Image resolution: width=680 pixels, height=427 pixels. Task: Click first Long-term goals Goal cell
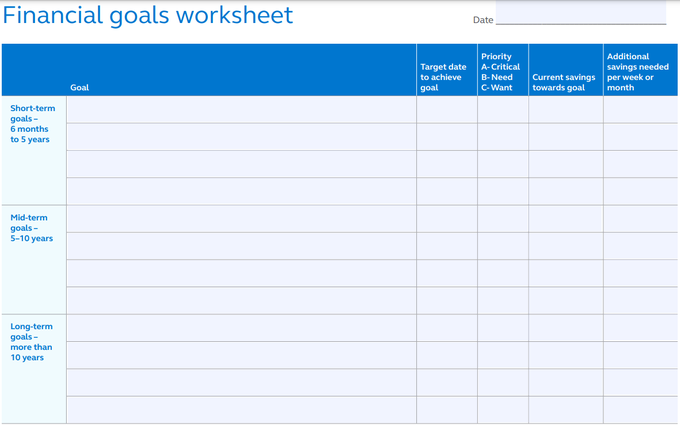coord(241,328)
